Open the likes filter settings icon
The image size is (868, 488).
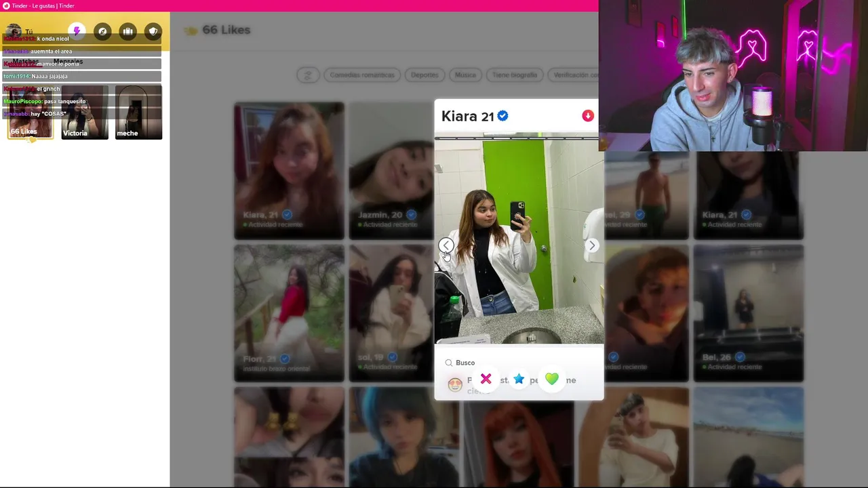(308, 75)
